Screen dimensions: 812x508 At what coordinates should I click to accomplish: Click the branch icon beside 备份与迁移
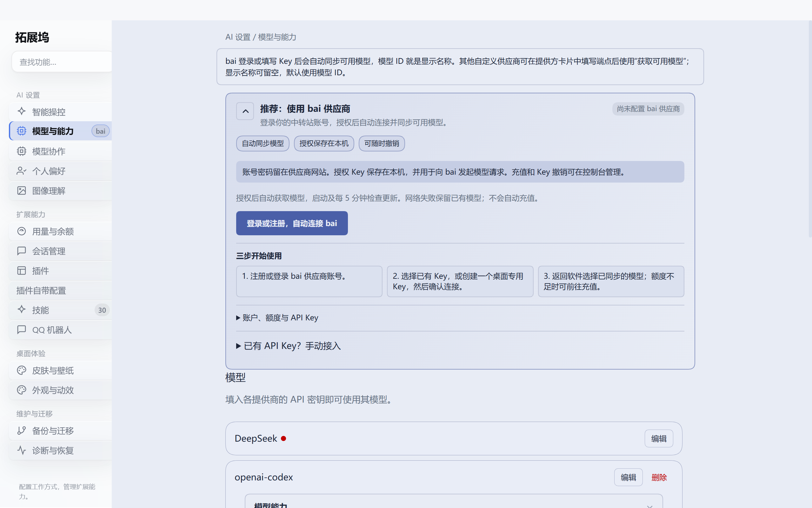click(x=22, y=431)
